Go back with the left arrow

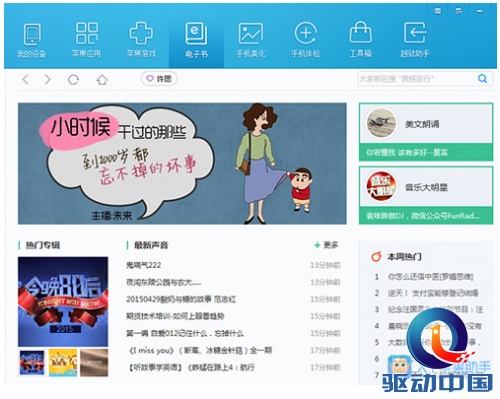[x=26, y=80]
